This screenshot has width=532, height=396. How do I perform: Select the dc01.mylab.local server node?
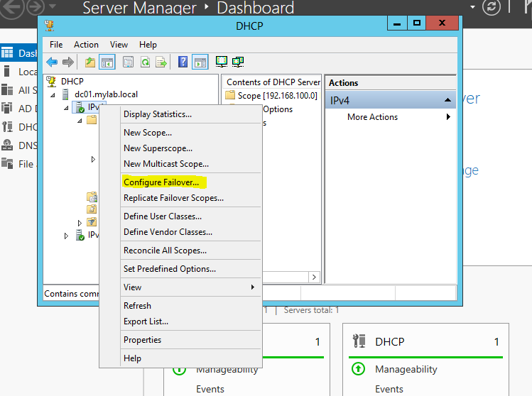(107, 94)
